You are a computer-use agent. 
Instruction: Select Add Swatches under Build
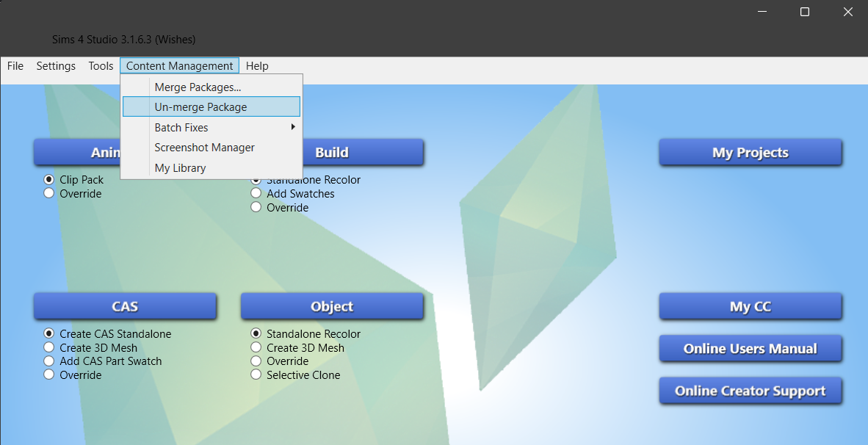point(292,193)
